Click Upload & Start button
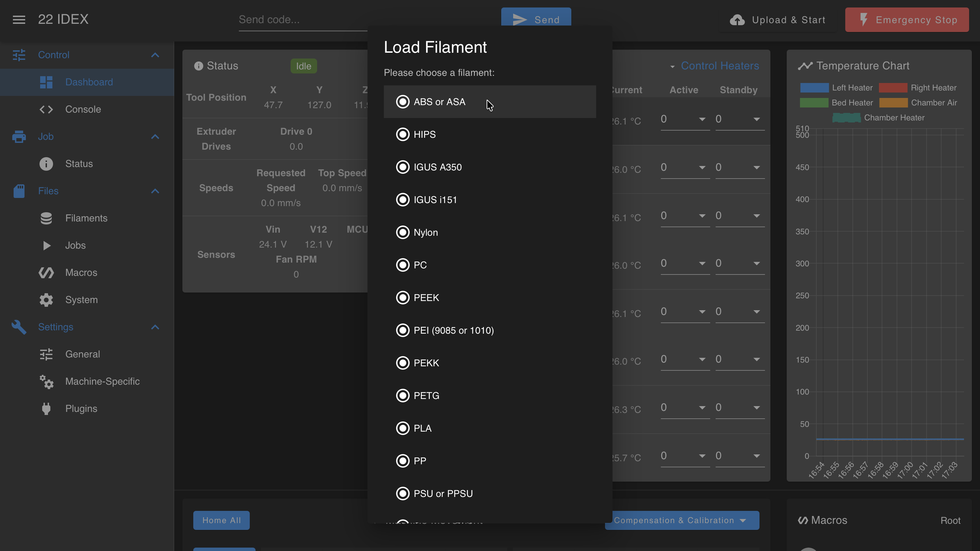Image resolution: width=980 pixels, height=551 pixels. coord(778,20)
